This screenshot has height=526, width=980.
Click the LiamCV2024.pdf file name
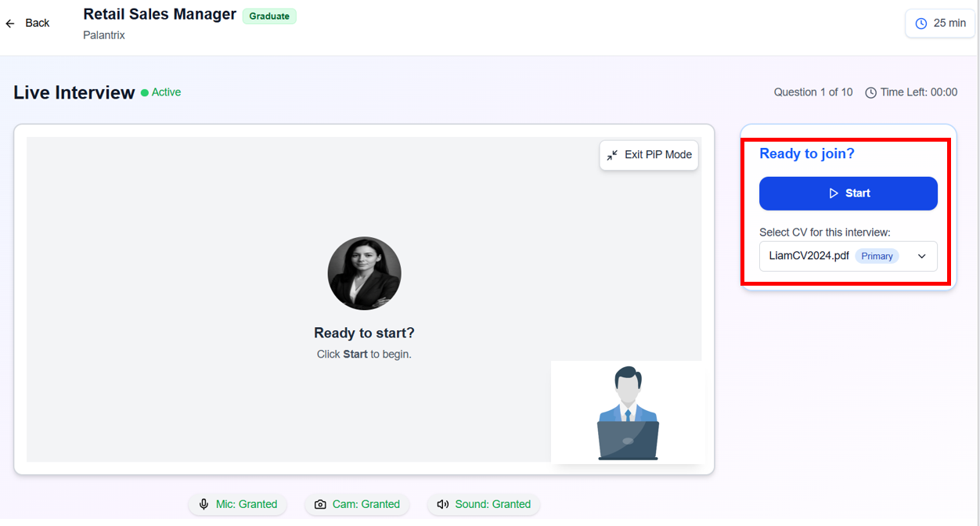pos(809,256)
